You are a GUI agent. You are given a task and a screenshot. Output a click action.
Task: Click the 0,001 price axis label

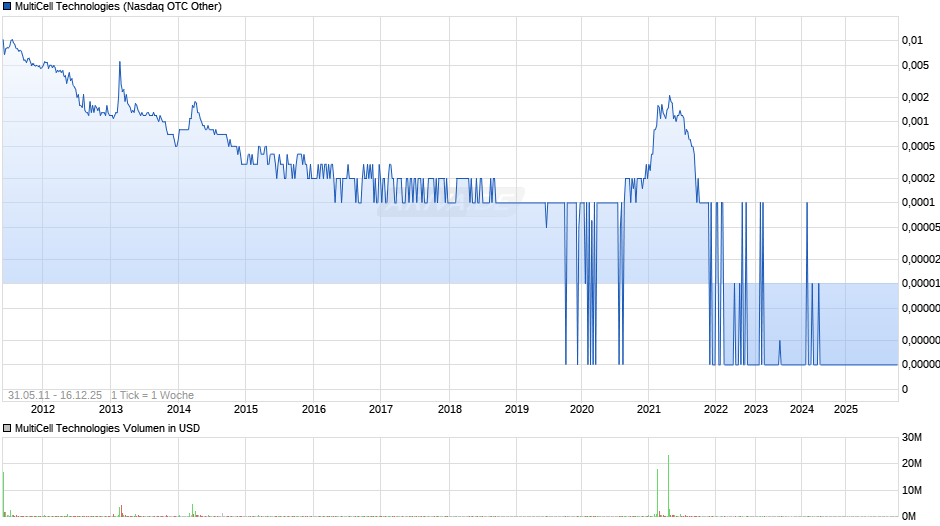[x=915, y=121]
